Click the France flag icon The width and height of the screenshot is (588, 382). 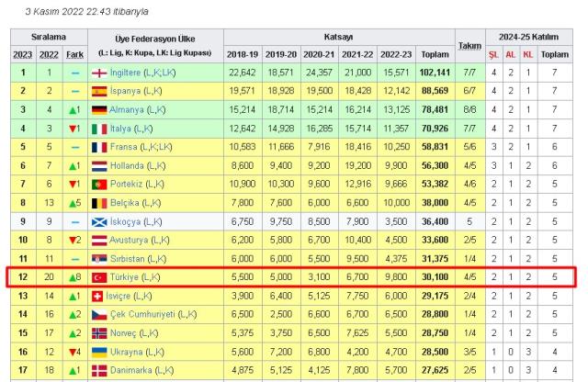click(x=99, y=147)
